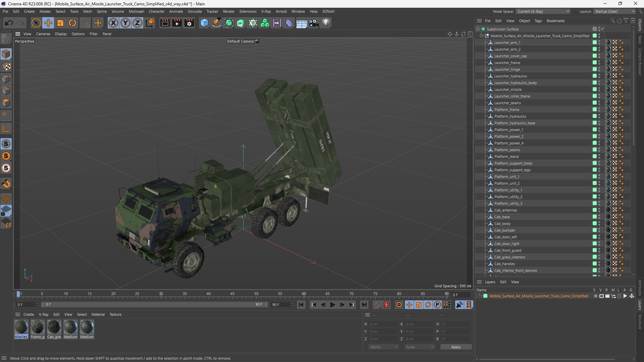Click layer green color swatch
The image size is (644, 362).
coord(485,296)
